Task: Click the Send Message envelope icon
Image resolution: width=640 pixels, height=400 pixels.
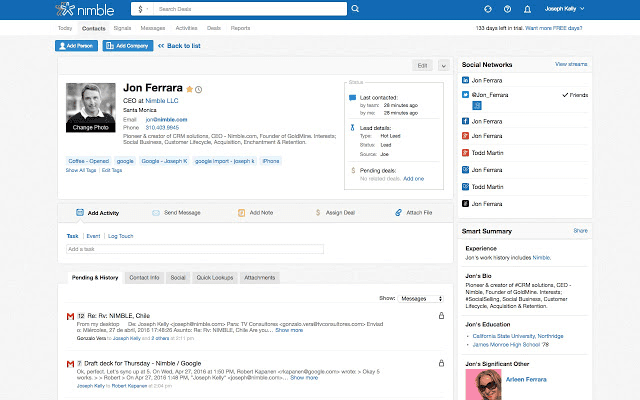Action: 155,213
